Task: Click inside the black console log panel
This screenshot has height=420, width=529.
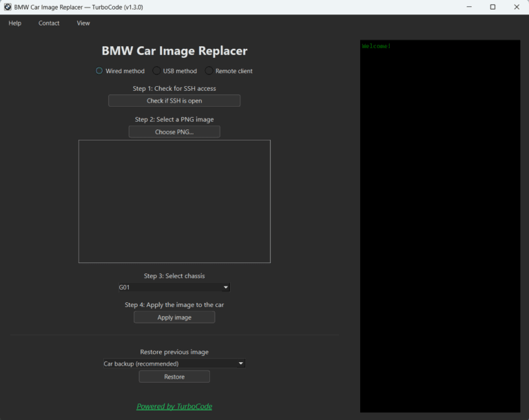Action: point(440,227)
